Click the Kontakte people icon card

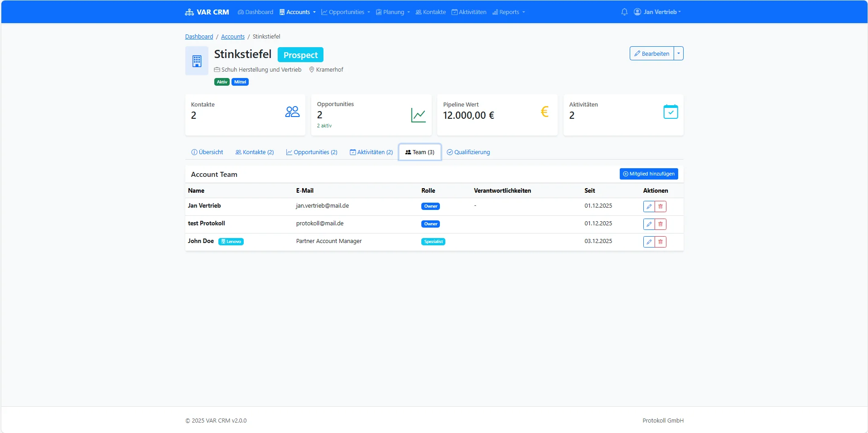(x=292, y=112)
